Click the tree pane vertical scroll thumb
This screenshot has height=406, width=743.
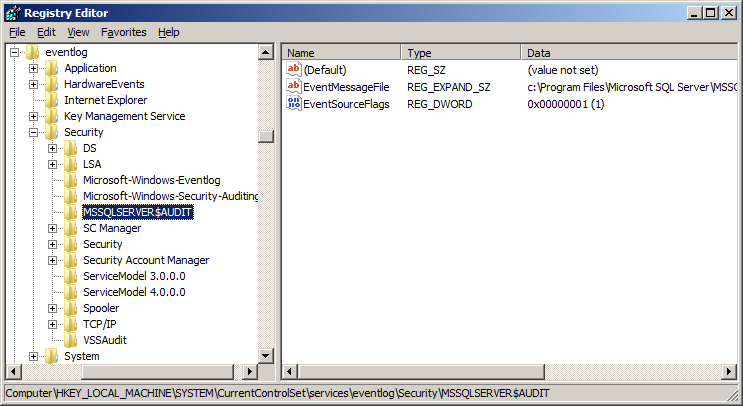click(x=266, y=136)
